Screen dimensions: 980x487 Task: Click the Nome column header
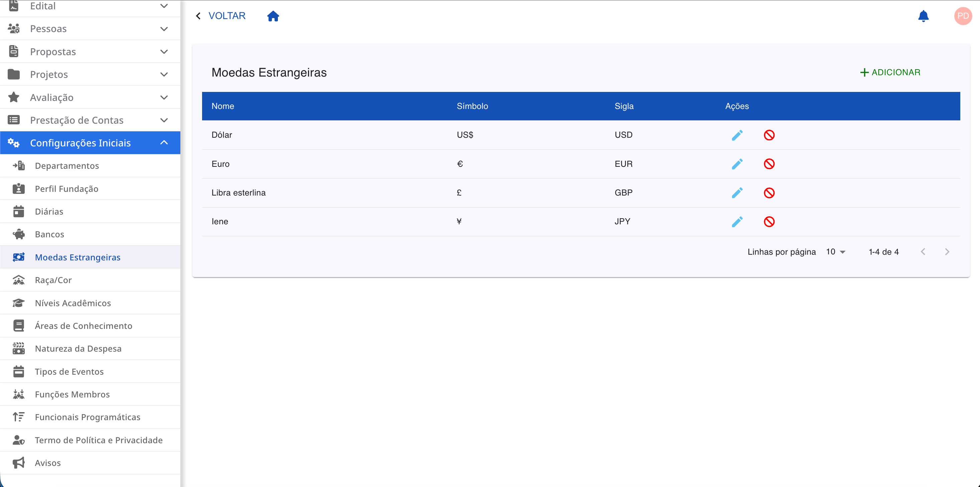(223, 106)
